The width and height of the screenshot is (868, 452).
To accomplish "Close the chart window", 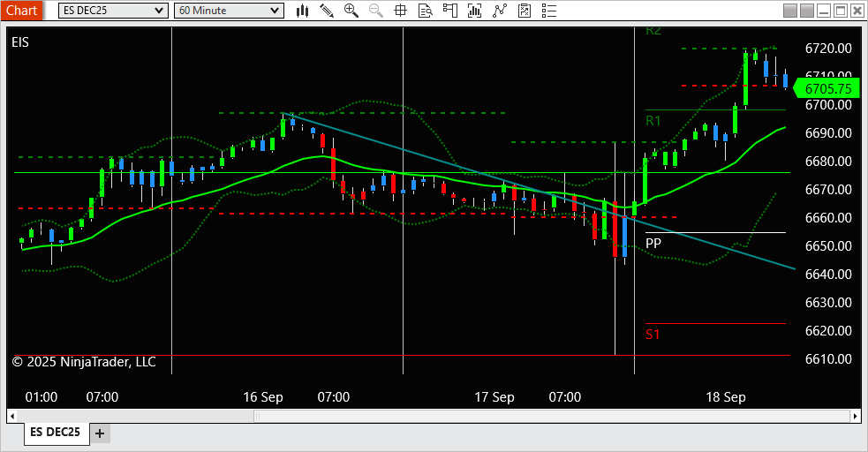I will tap(857, 11).
